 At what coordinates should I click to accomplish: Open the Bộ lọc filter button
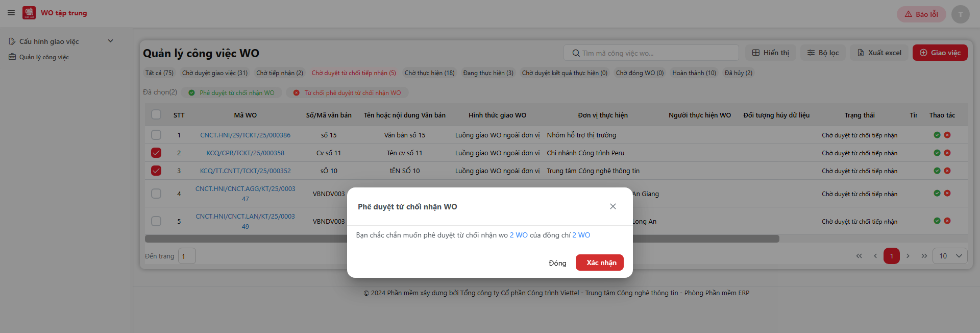pos(823,53)
